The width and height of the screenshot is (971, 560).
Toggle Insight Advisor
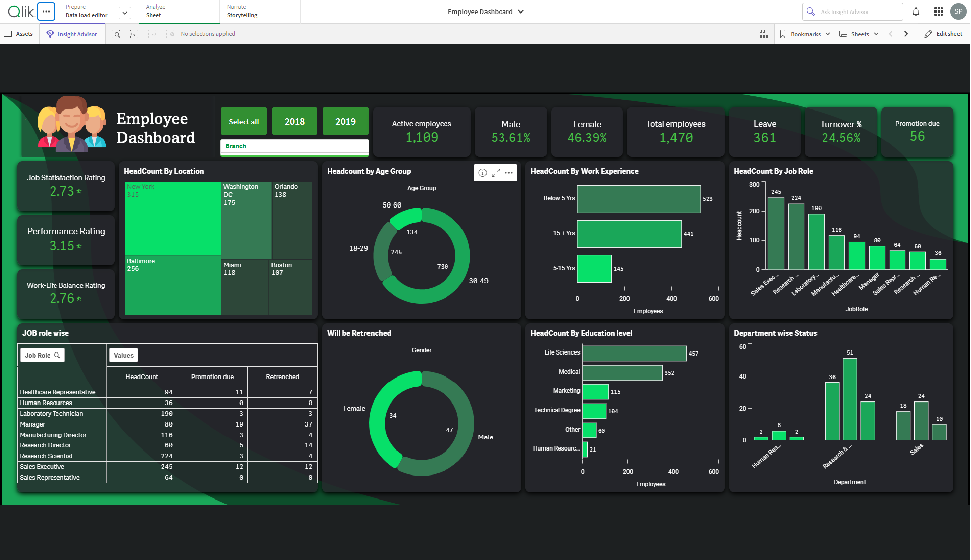coord(72,34)
